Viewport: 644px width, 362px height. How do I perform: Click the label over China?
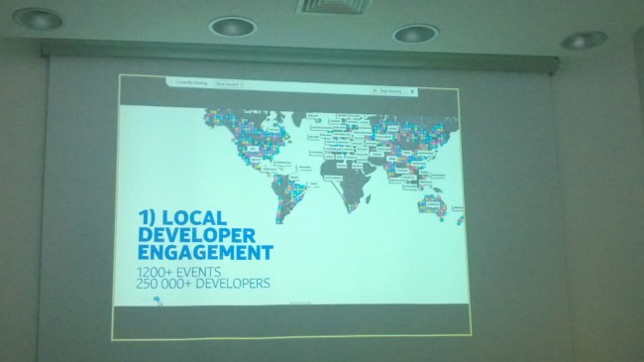coord(407,153)
